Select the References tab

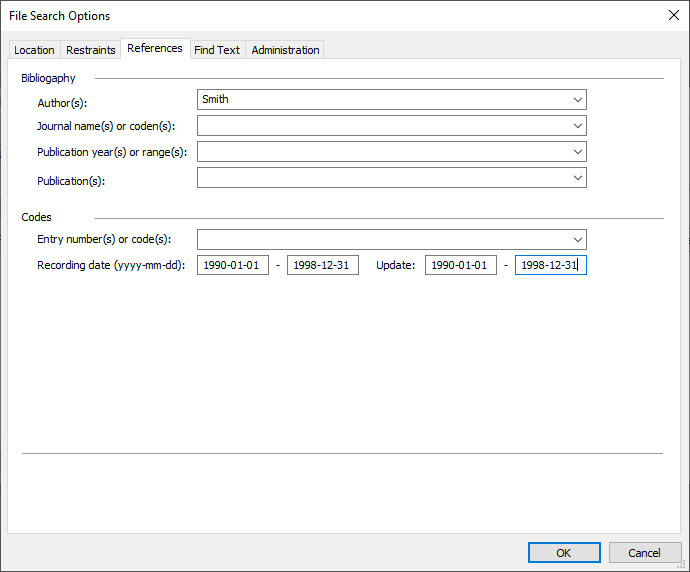155,49
